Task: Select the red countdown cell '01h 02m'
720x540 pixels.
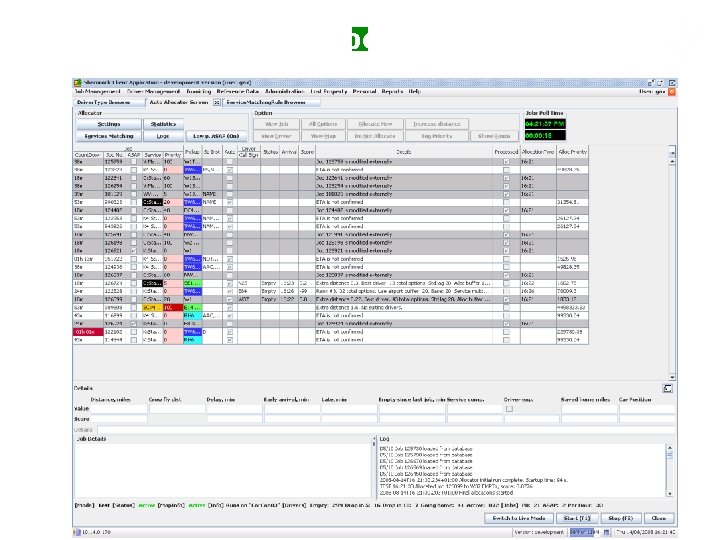Action: [x=88, y=332]
